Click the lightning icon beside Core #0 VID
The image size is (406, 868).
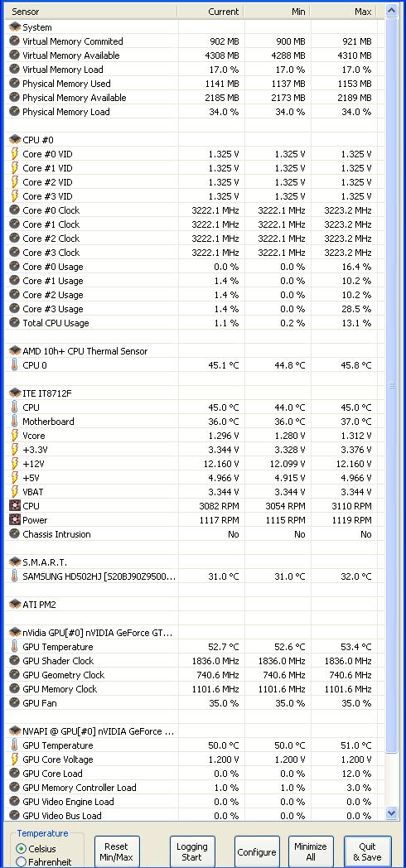15,154
